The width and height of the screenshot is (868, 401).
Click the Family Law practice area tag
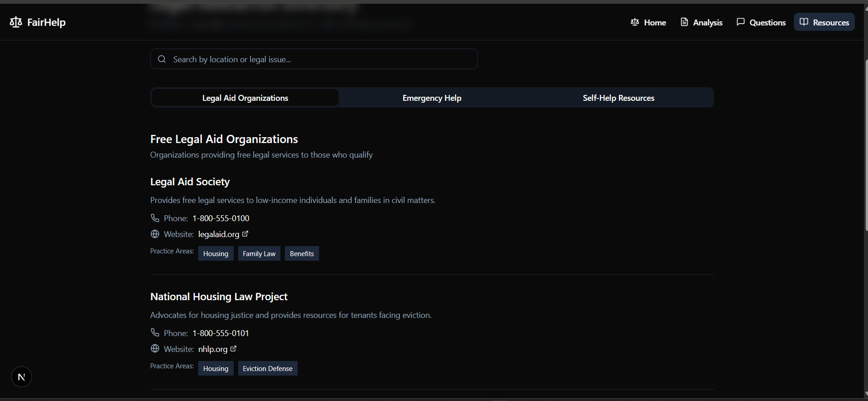(x=259, y=253)
